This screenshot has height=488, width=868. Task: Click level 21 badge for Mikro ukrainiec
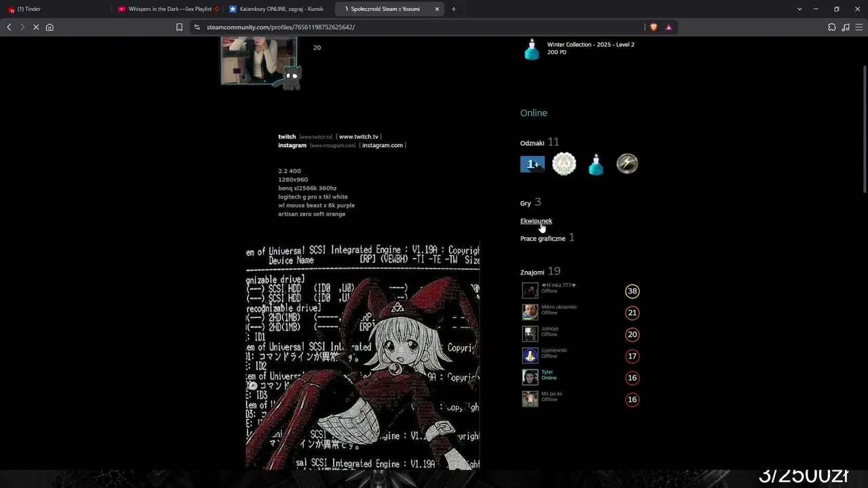coord(632,313)
